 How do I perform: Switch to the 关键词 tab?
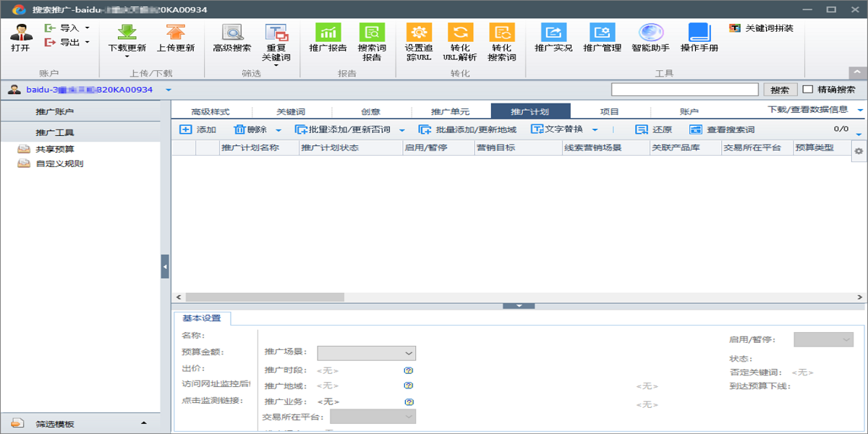[x=291, y=112]
